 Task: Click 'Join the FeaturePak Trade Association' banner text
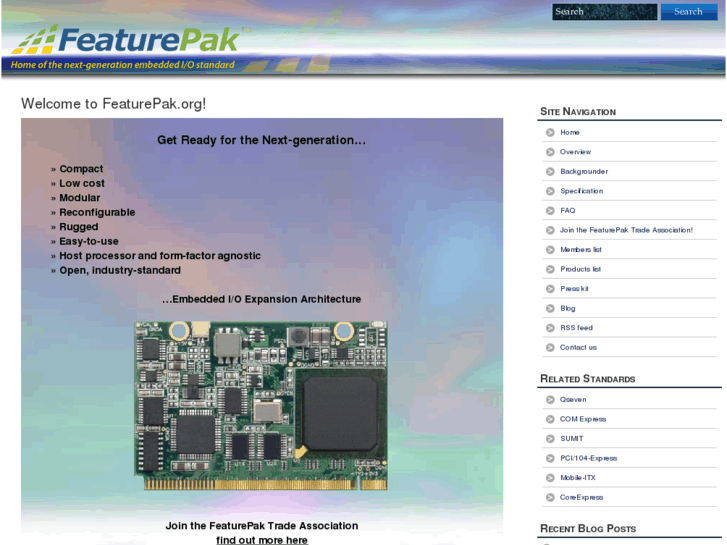262,526
